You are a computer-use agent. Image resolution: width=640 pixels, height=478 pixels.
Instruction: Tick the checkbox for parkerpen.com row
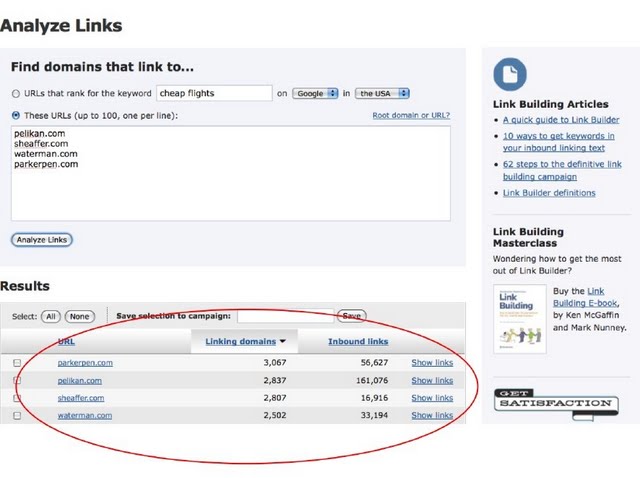click(x=17, y=363)
